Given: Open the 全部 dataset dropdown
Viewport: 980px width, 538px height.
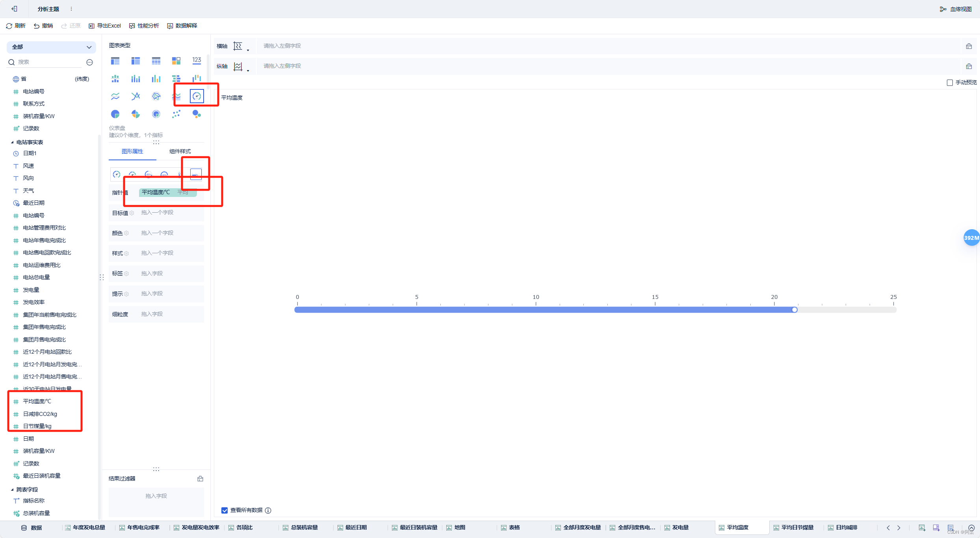Looking at the screenshot, I should [x=51, y=47].
